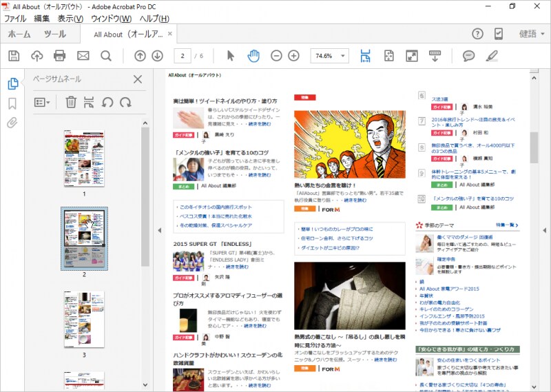This screenshot has width=551, height=392.
Task: Select the highlighter pen tool
Action: click(x=492, y=56)
